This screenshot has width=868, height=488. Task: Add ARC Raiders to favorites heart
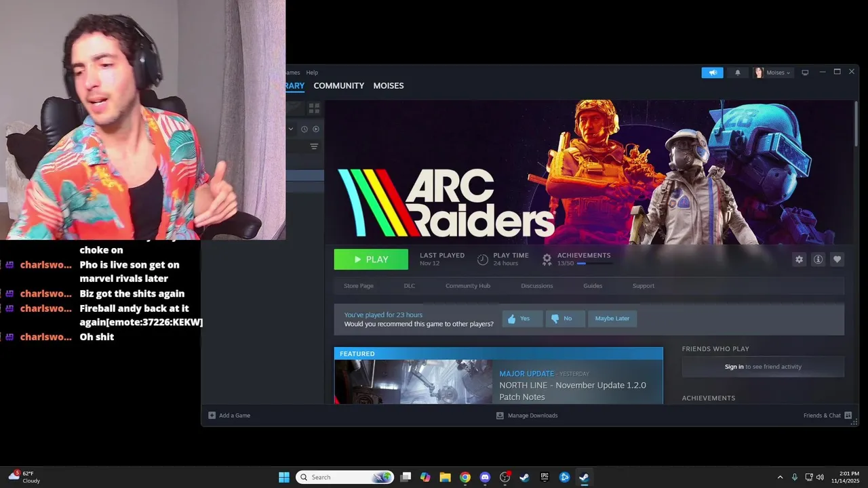tap(837, 260)
